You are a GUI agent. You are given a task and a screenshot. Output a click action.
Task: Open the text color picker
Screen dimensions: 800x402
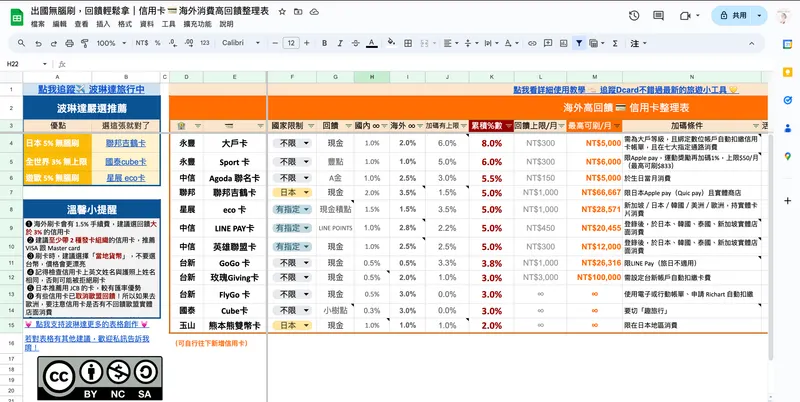coord(371,43)
